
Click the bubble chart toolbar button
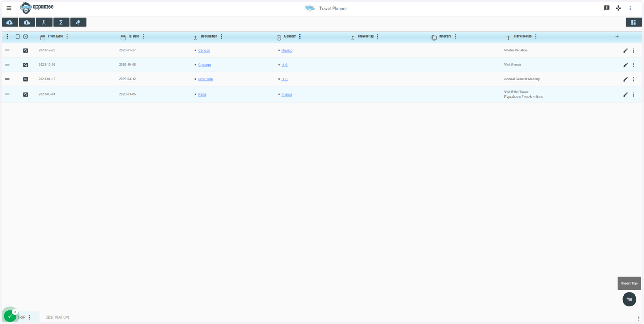pyautogui.click(x=78, y=23)
